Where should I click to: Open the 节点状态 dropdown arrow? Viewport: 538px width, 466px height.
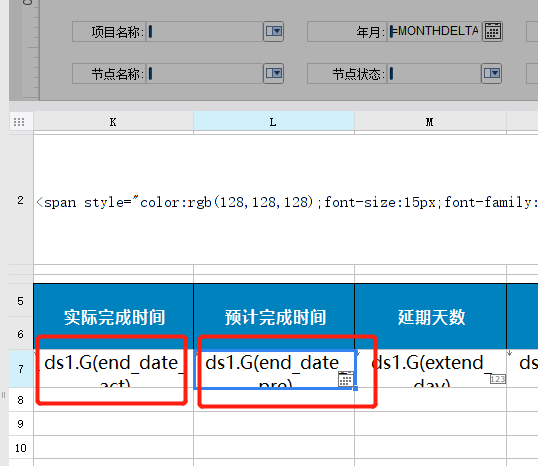click(x=491, y=73)
